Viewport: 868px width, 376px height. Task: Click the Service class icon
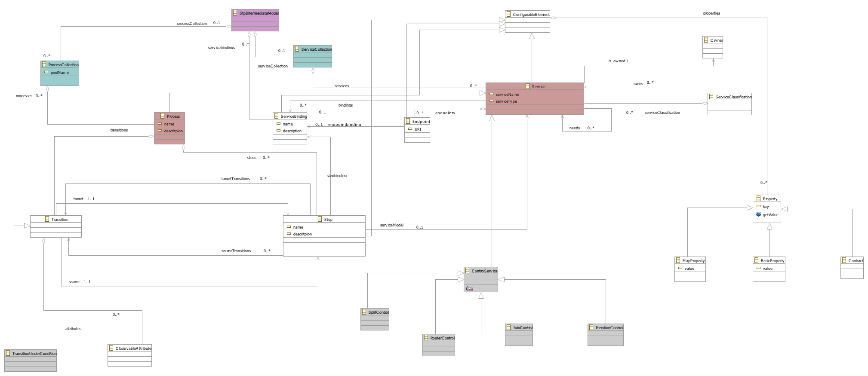(x=528, y=86)
